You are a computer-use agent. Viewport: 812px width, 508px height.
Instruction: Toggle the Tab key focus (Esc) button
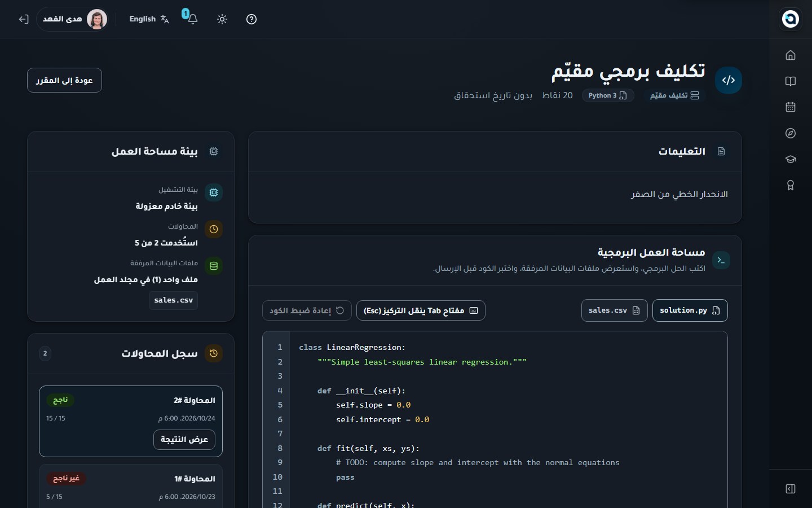(421, 310)
